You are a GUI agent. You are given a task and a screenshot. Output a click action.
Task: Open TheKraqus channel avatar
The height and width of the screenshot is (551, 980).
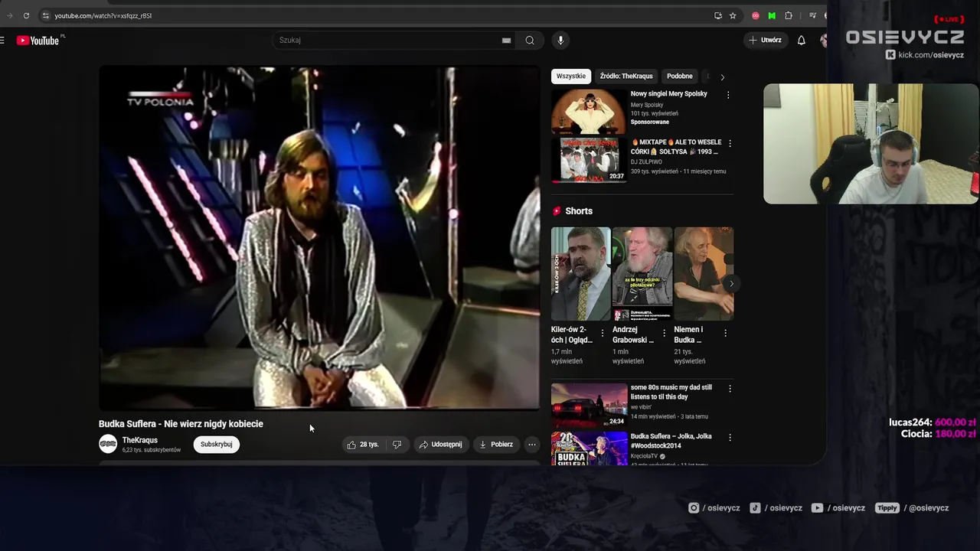[108, 444]
